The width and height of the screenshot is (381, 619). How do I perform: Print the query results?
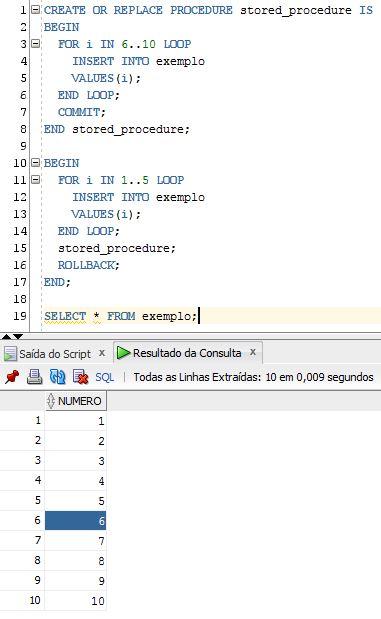[35, 377]
